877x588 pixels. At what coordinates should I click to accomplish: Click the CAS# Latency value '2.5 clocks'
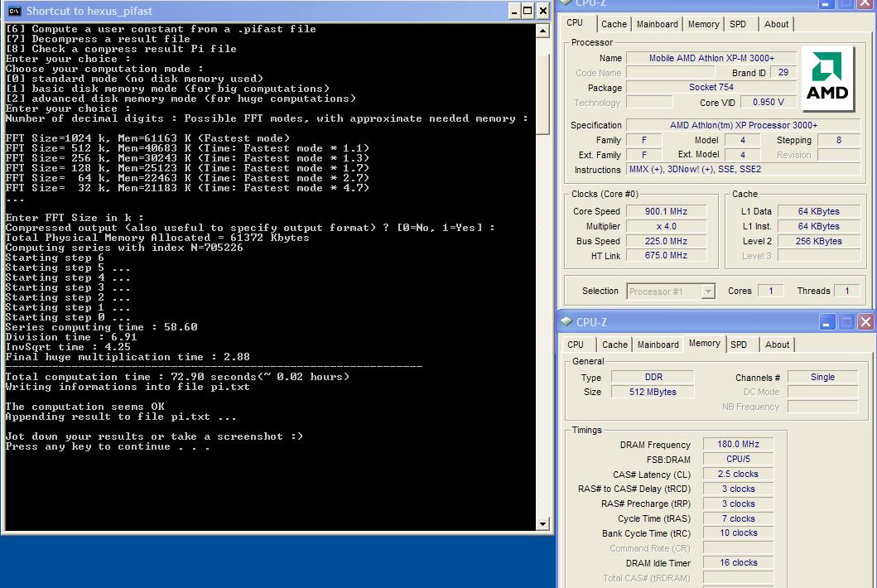point(739,474)
